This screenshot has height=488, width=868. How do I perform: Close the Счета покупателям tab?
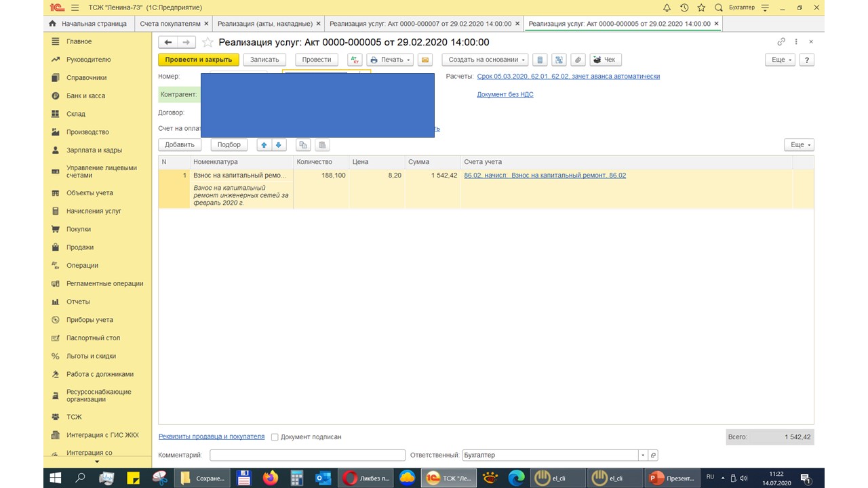(205, 24)
